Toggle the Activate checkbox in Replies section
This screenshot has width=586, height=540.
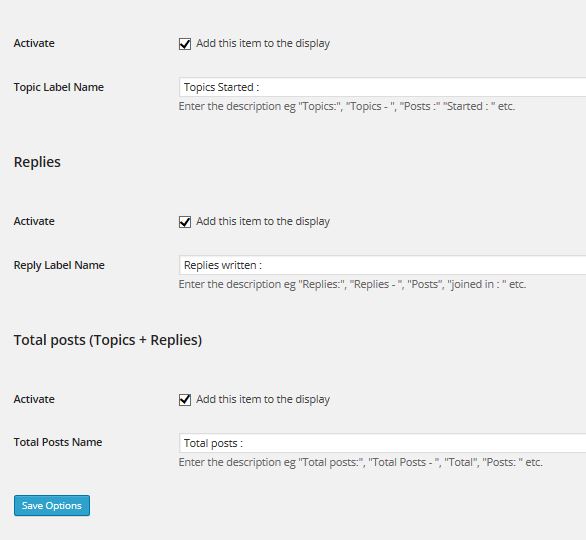point(185,222)
